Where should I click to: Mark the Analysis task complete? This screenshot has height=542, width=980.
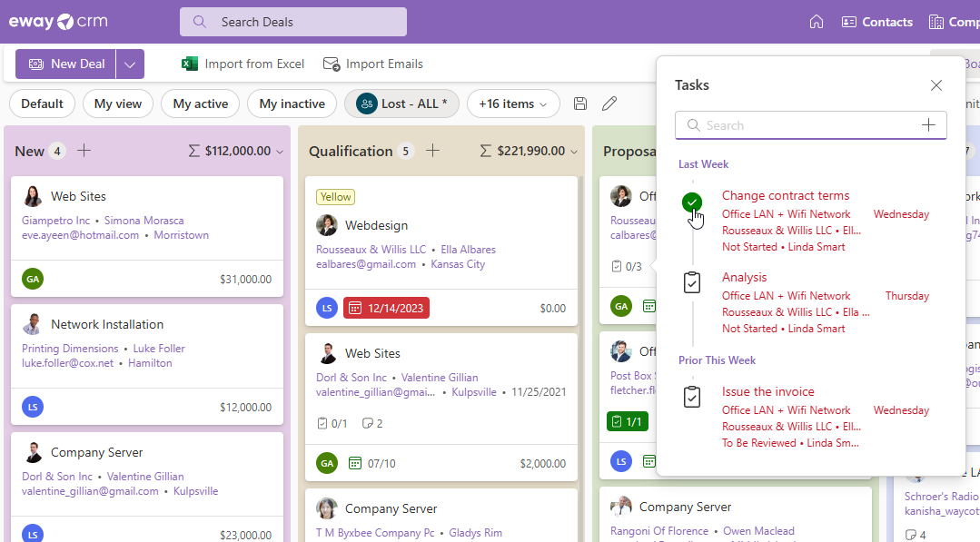point(692,282)
